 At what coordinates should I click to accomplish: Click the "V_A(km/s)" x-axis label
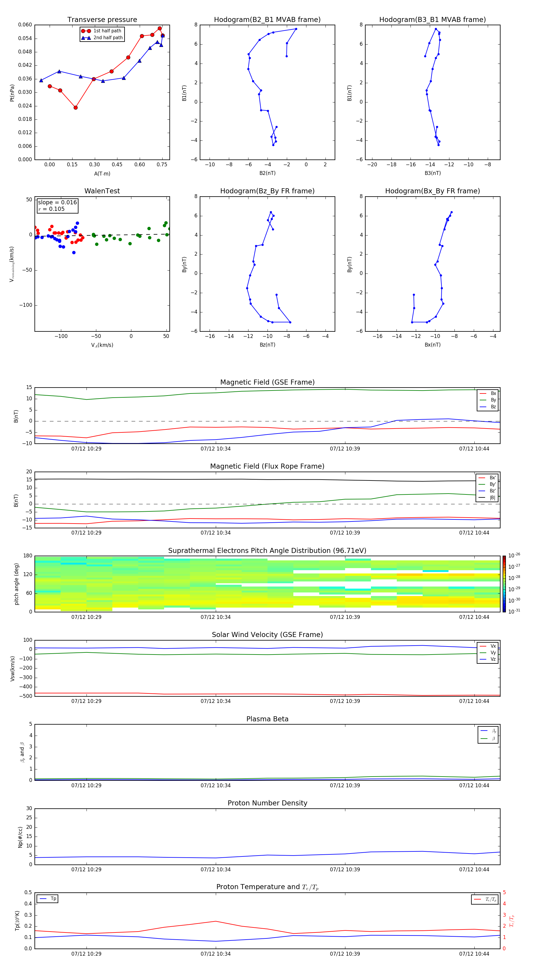(102, 345)
